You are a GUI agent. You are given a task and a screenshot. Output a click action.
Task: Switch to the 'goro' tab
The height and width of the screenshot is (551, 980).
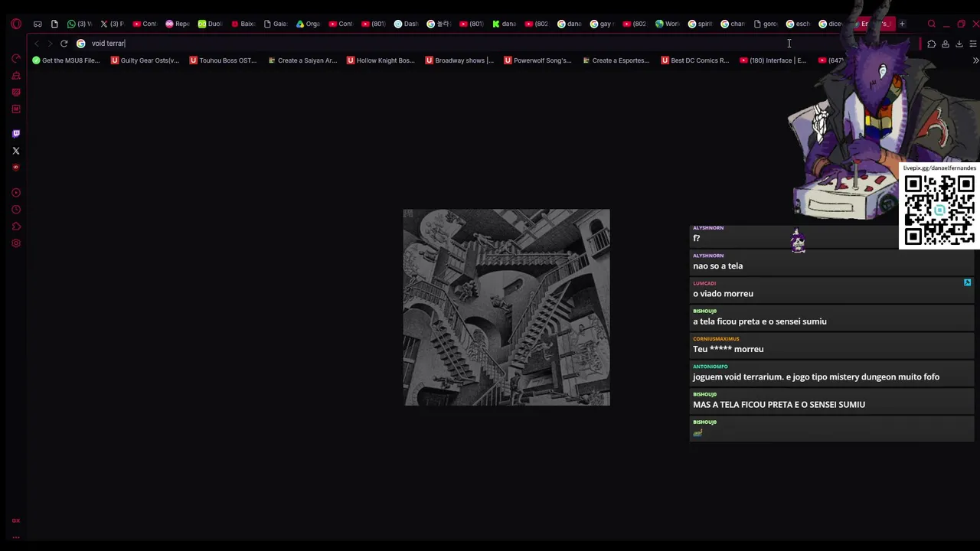coord(765,24)
